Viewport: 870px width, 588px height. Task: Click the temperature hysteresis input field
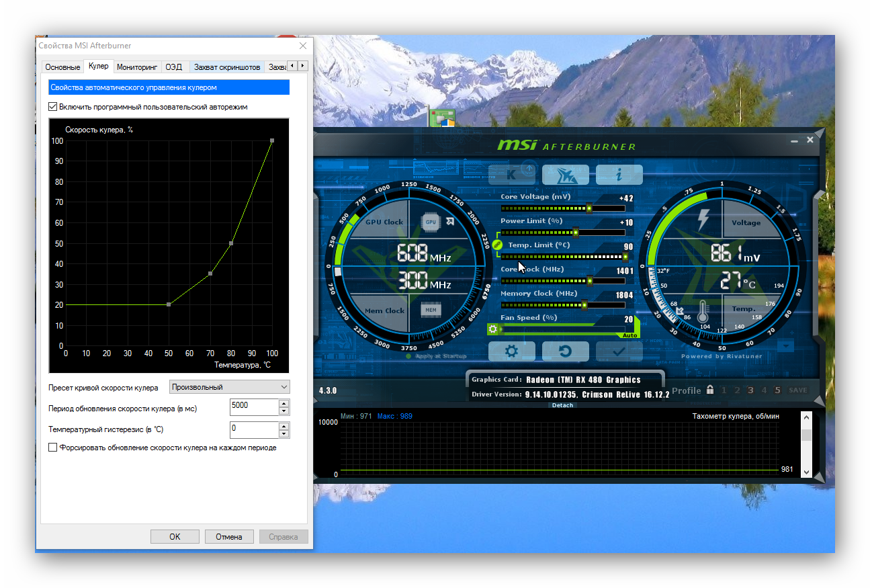coord(253,429)
